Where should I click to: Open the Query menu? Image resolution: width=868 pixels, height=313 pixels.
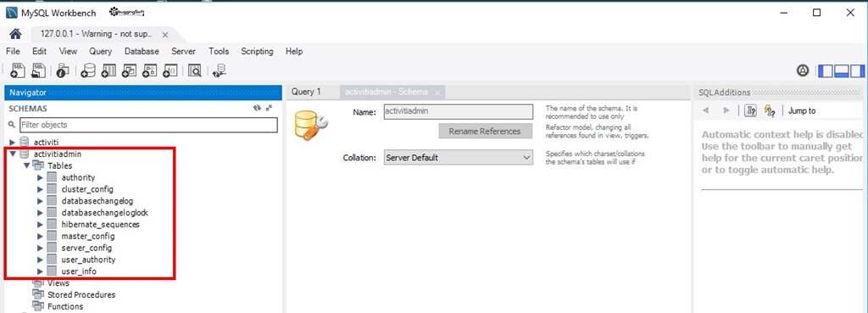click(x=100, y=51)
